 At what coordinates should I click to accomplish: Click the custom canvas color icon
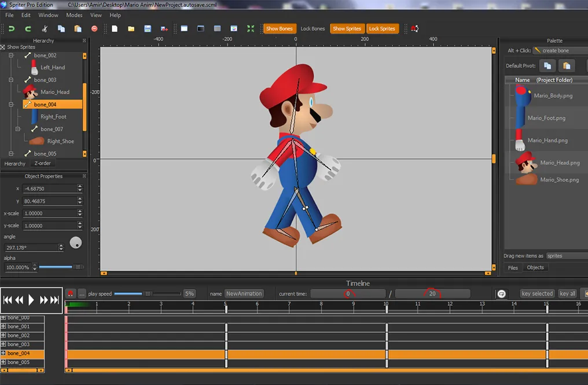234,29
